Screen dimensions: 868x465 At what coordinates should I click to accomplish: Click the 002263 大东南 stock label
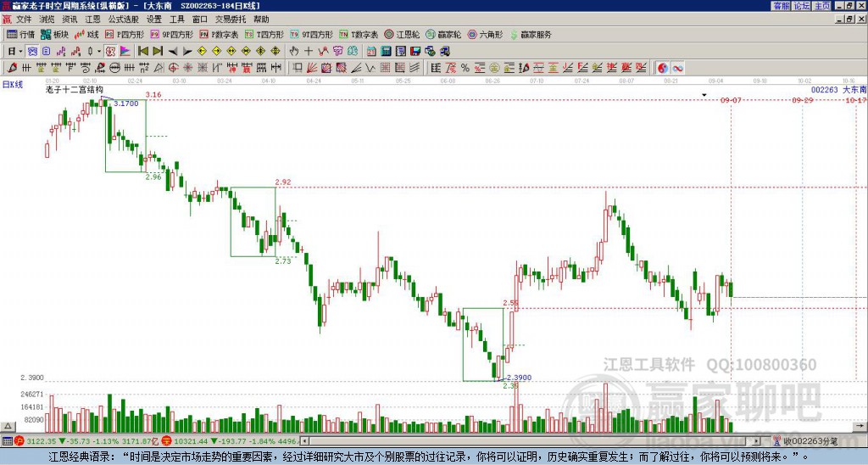click(838, 89)
